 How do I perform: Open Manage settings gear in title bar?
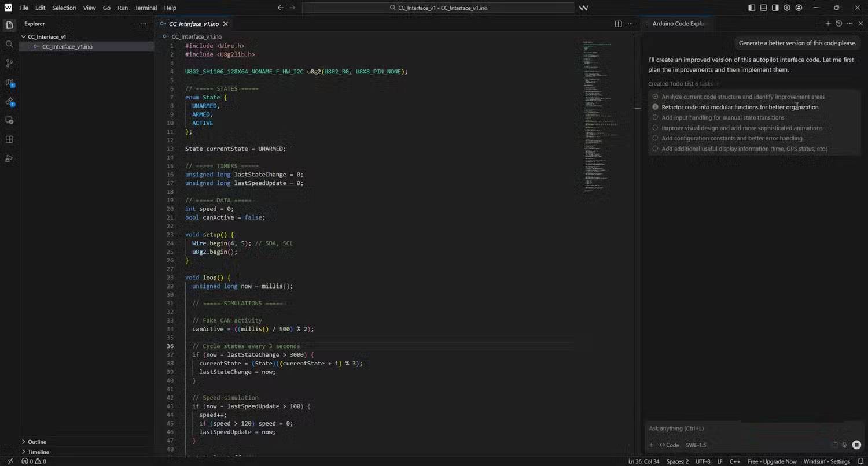(787, 8)
